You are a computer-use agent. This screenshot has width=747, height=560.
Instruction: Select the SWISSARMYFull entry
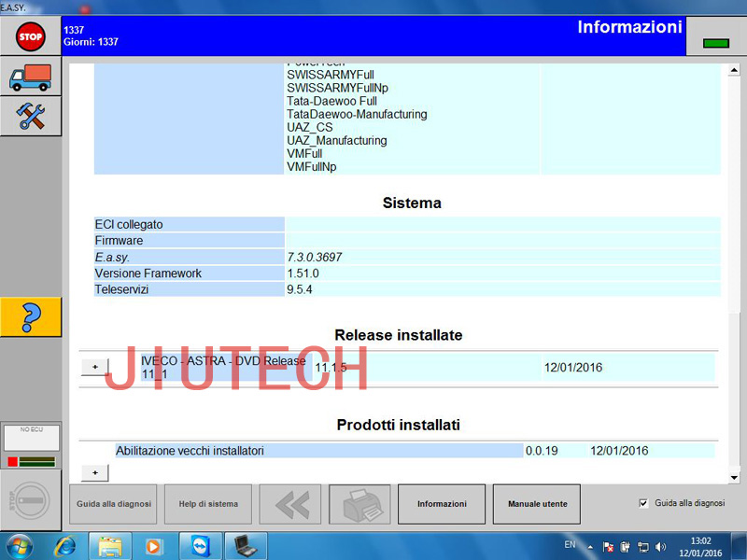(331, 75)
